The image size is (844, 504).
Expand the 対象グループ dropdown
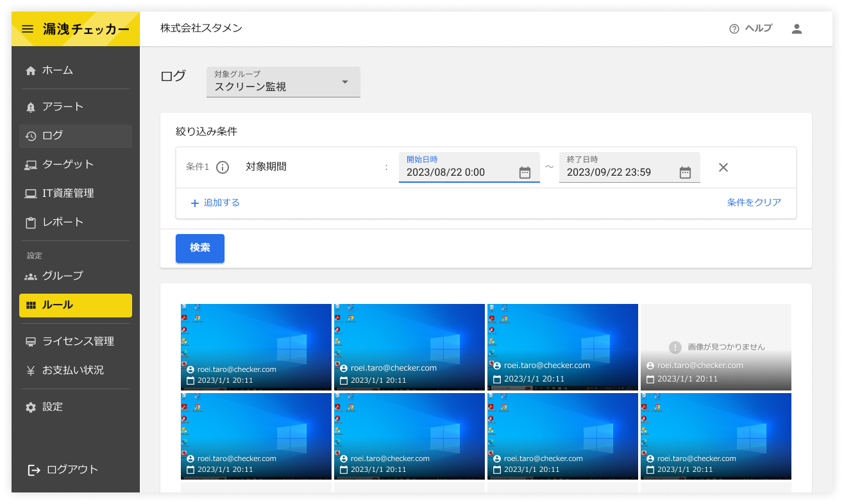click(x=283, y=82)
